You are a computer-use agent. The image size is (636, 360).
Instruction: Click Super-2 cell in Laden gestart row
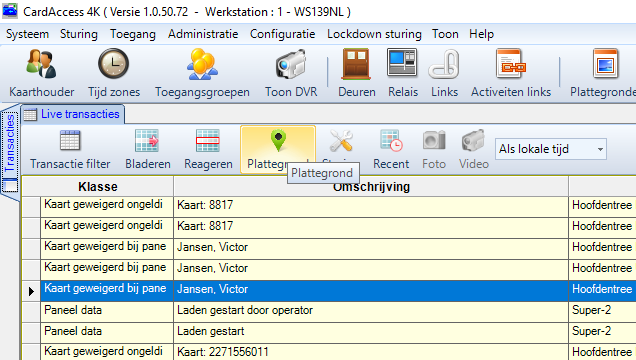pyautogui.click(x=602, y=333)
